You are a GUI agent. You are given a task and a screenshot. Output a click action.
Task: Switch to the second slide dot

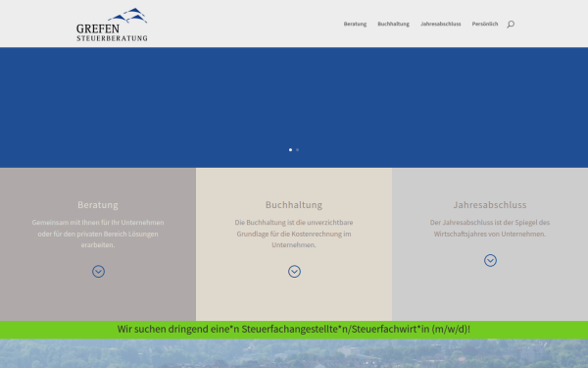[x=297, y=150]
